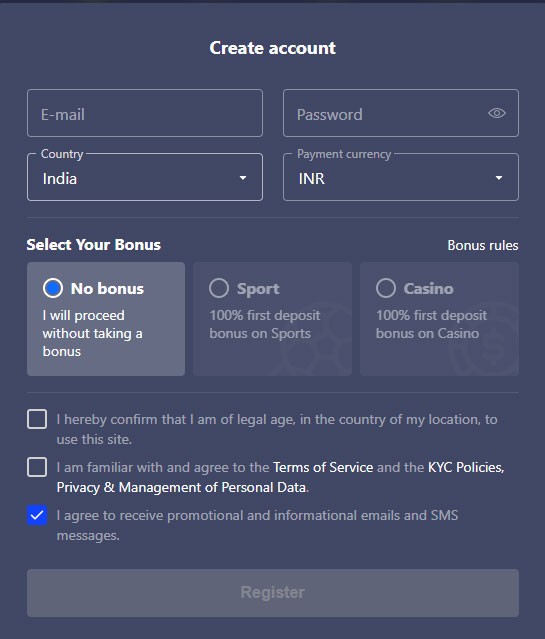Viewport: 545px width, 639px height.
Task: Click the Register button
Action: tap(273, 593)
